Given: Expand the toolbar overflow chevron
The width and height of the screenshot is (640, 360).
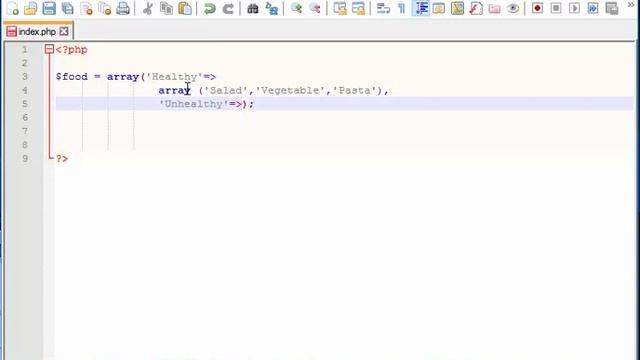Looking at the screenshot, I should [x=631, y=5].
